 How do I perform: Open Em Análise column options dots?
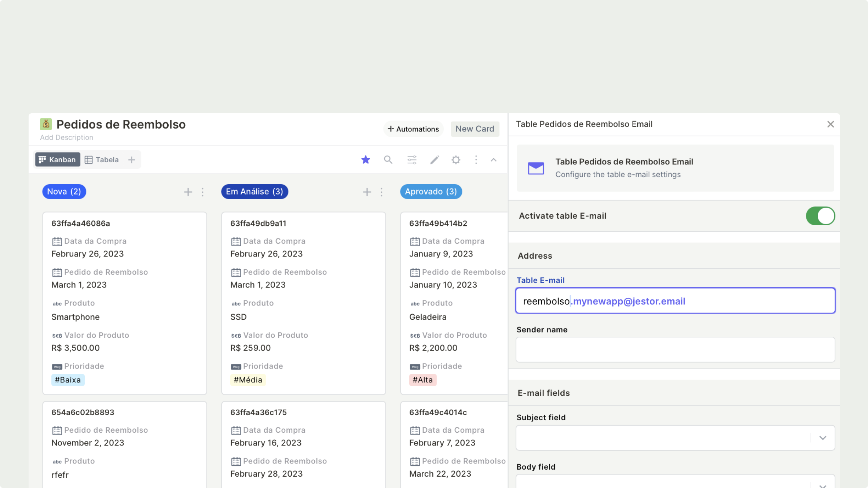[x=381, y=192]
